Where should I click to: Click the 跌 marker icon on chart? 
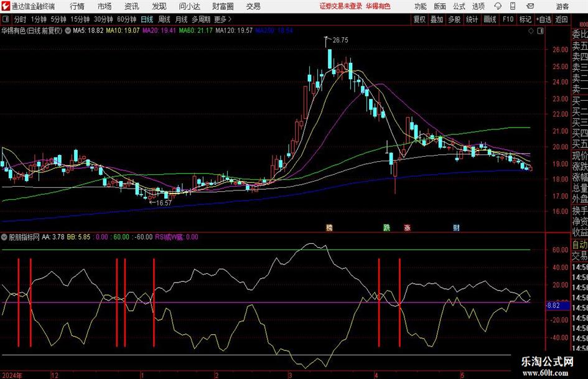(x=386, y=227)
